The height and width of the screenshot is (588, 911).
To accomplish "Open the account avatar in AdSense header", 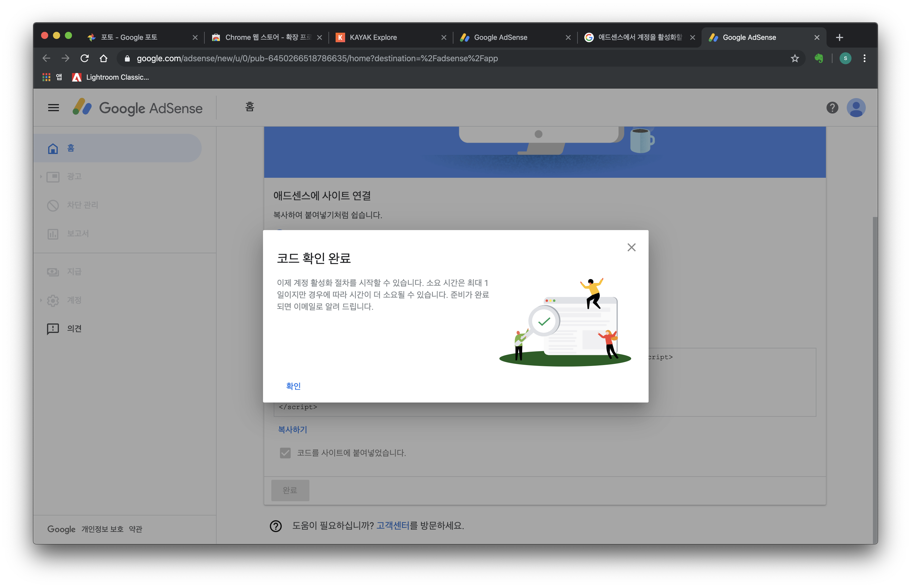I will point(856,108).
